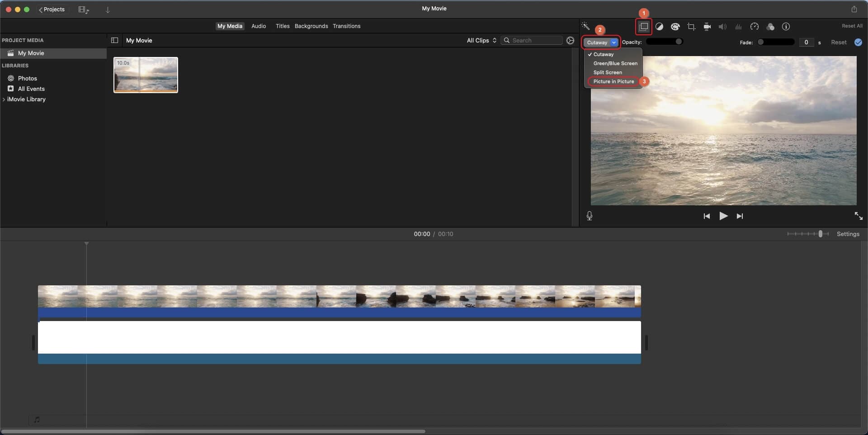Adjust the timeline zoom slider

click(x=808, y=234)
